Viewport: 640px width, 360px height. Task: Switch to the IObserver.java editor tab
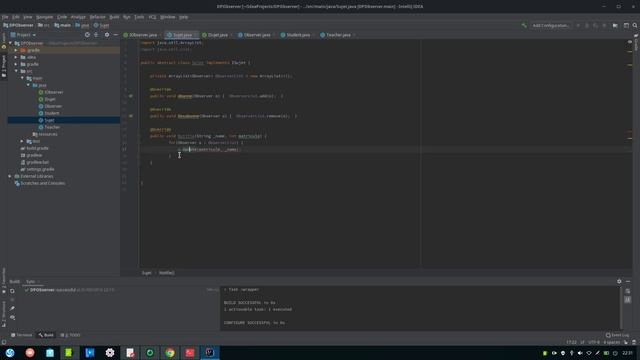(x=141, y=35)
